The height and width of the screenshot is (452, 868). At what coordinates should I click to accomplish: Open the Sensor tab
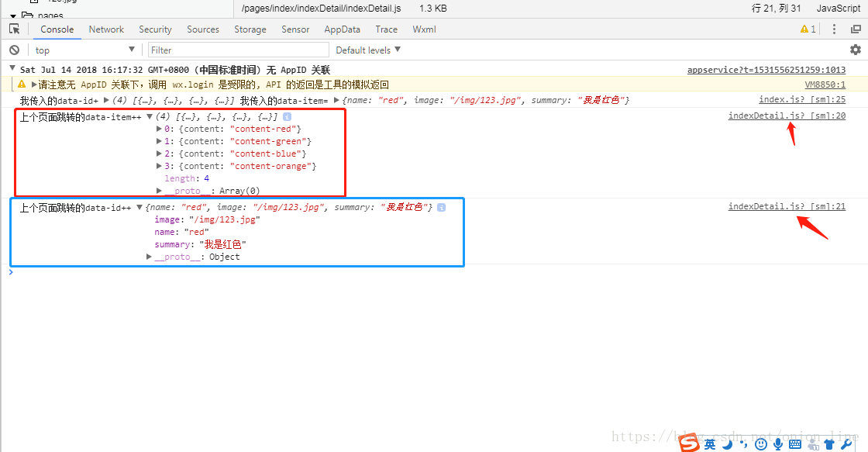tap(295, 29)
